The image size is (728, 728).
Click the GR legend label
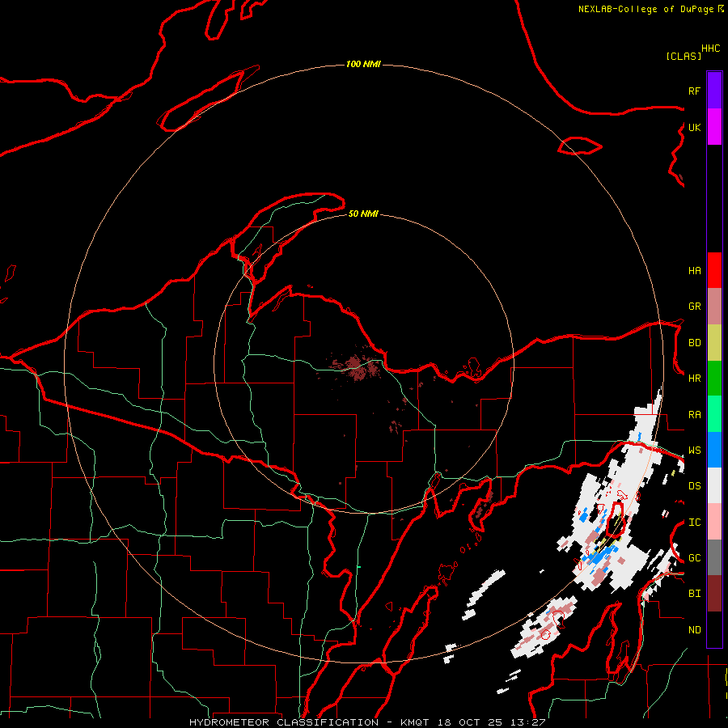coord(694,307)
